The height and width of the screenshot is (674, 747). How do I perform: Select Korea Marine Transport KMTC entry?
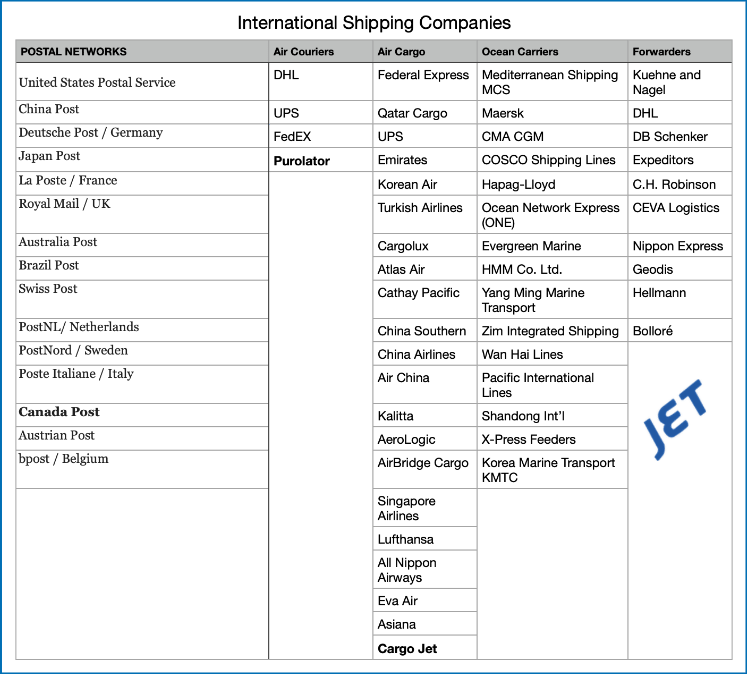pos(547,470)
